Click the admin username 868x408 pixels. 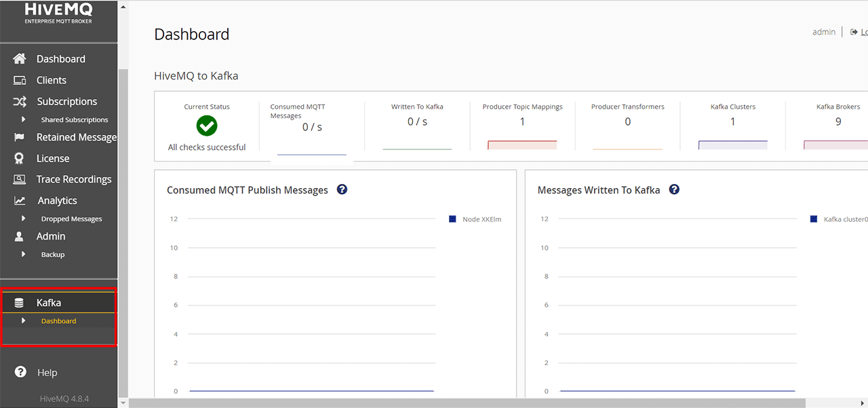tap(824, 32)
